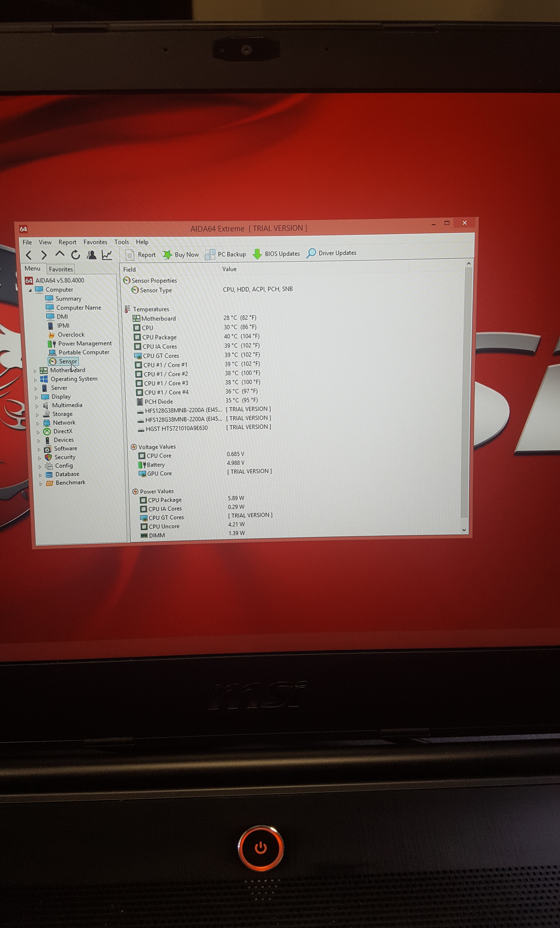This screenshot has width=560, height=928.
Task: Select Portable Computer in the tree
Action: pyautogui.click(x=79, y=353)
